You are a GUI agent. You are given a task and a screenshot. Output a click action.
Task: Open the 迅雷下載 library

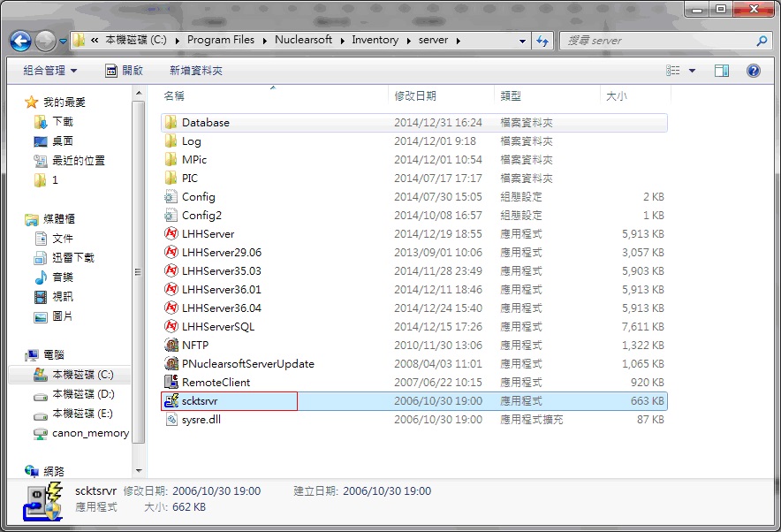coord(72,257)
